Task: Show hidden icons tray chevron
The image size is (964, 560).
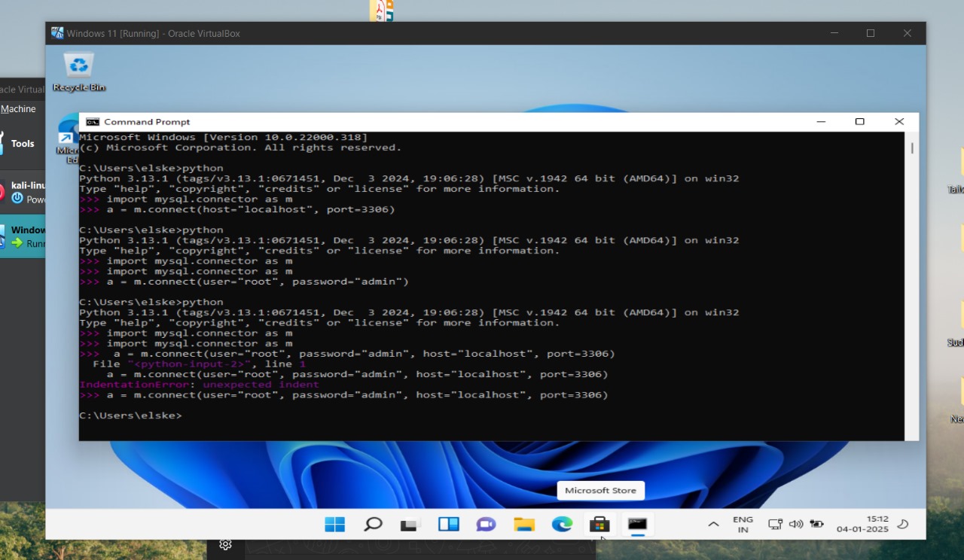Action: point(713,525)
